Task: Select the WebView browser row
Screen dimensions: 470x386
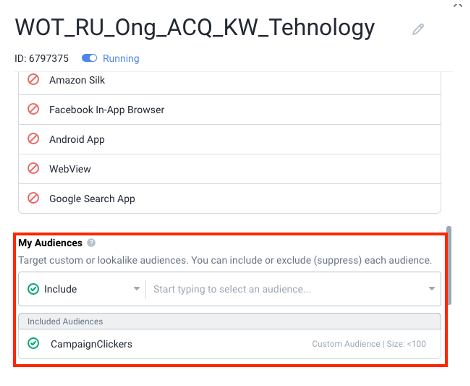Action: point(230,169)
